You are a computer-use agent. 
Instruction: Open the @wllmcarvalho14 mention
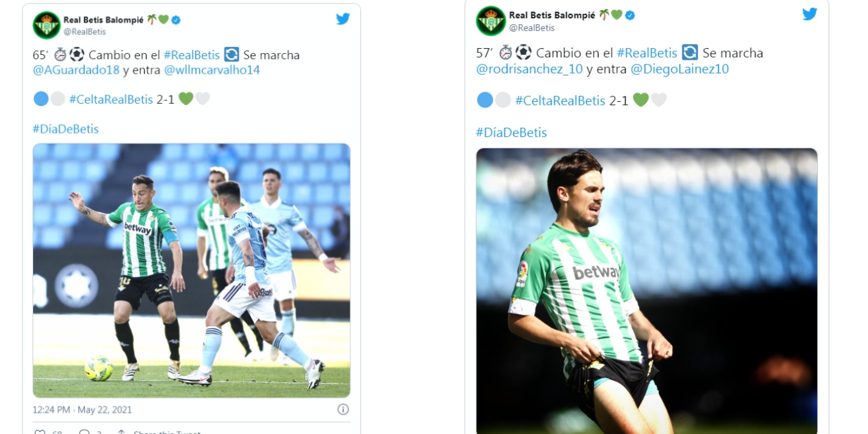tap(212, 70)
